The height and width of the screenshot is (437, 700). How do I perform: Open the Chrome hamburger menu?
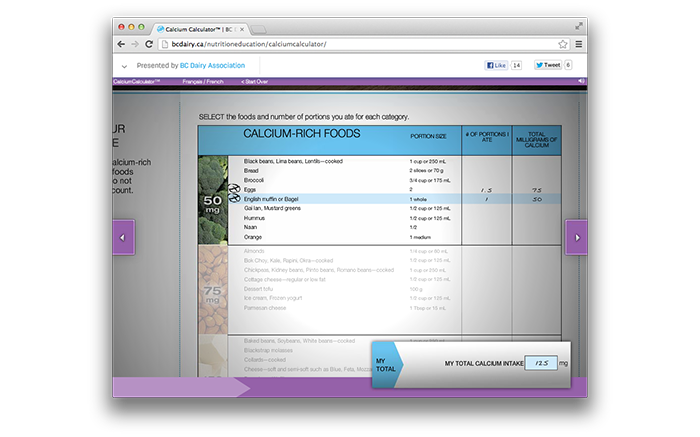(579, 44)
